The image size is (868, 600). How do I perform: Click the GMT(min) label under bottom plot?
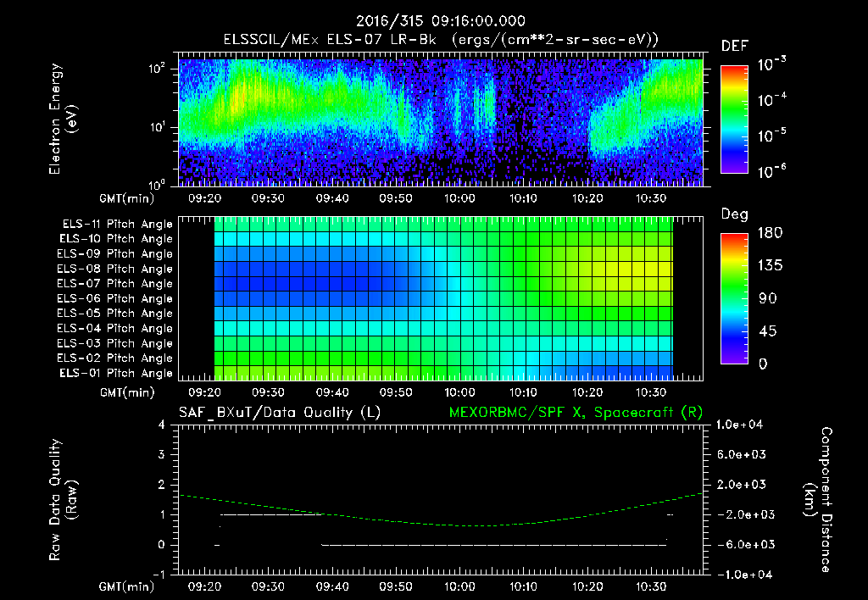[127, 586]
